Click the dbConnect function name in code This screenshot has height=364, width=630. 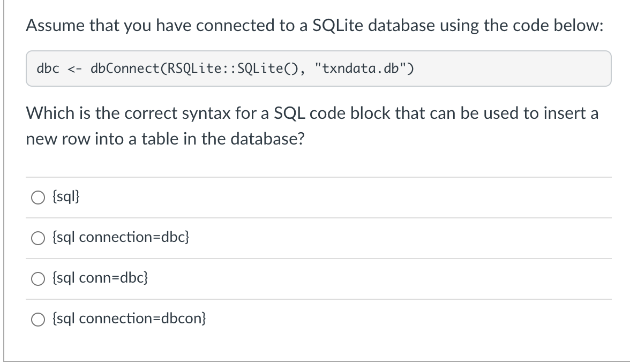click(x=125, y=69)
